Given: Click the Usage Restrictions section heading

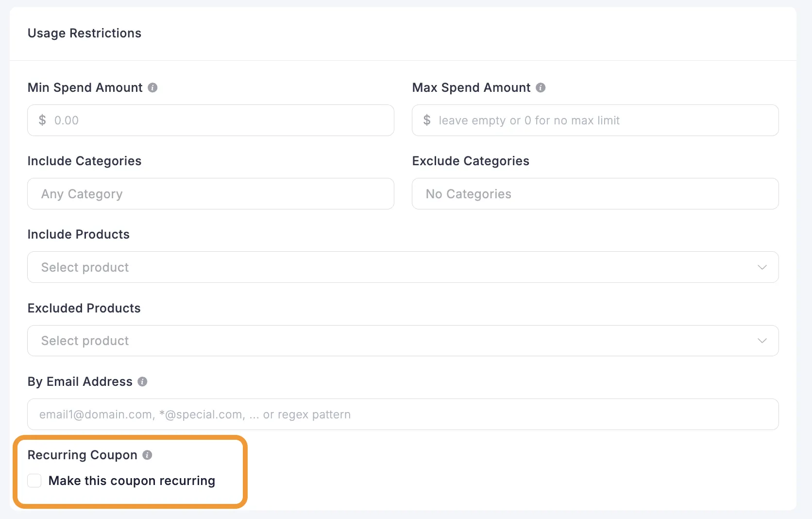Looking at the screenshot, I should point(85,33).
